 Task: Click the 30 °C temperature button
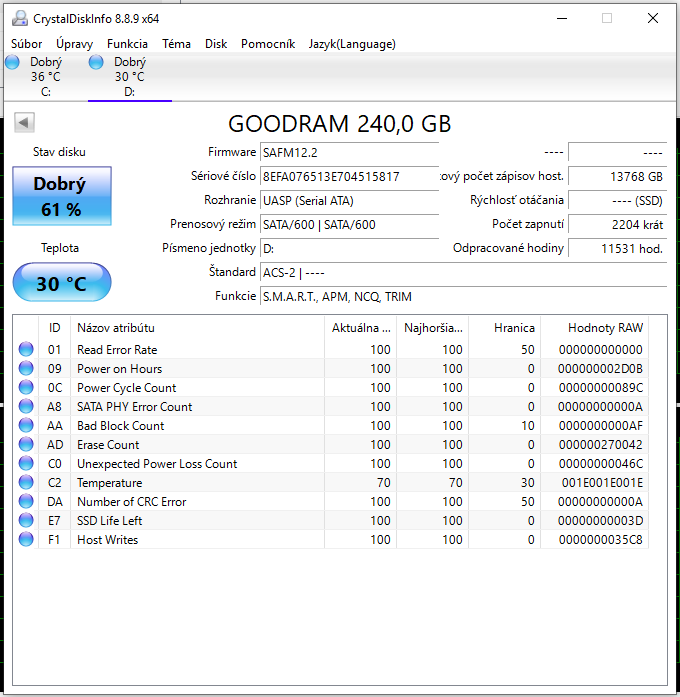click(x=62, y=282)
